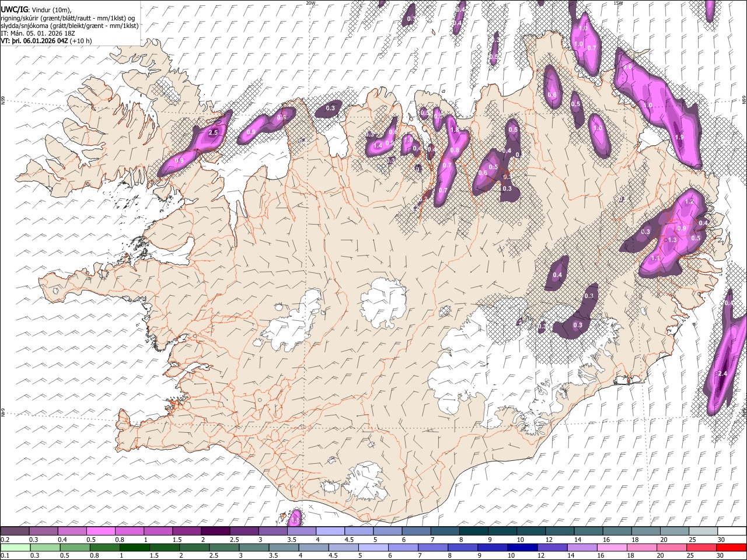Screen dimensions: 747x560
Task: Select lower legend pink swatch between 18 and 20
Action: tap(644, 547)
